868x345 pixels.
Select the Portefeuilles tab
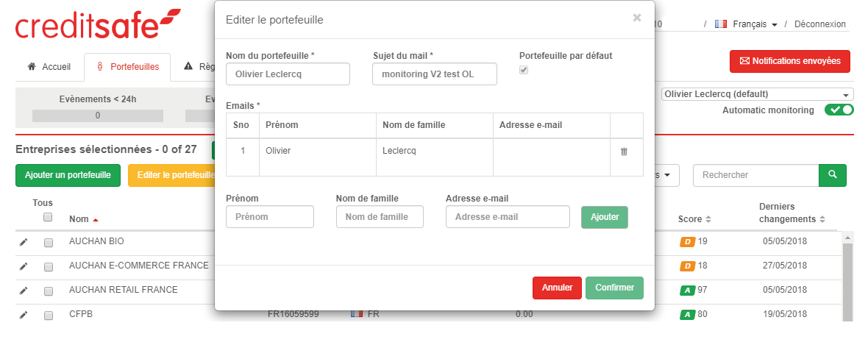pos(128,67)
